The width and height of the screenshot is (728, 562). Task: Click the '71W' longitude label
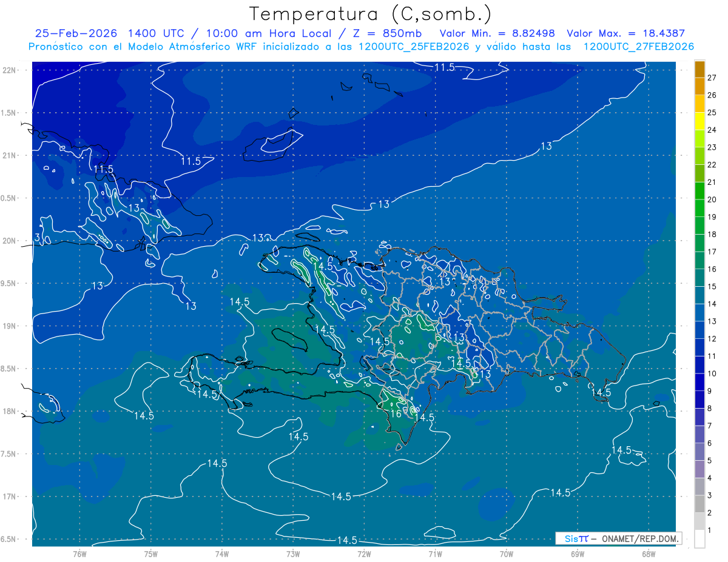pos(435,554)
